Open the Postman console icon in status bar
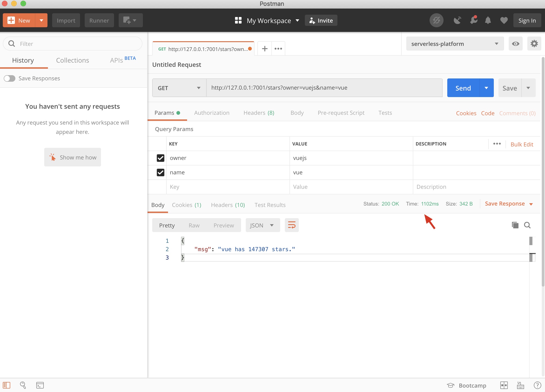Viewport: 545px width, 392px height. coord(40,385)
